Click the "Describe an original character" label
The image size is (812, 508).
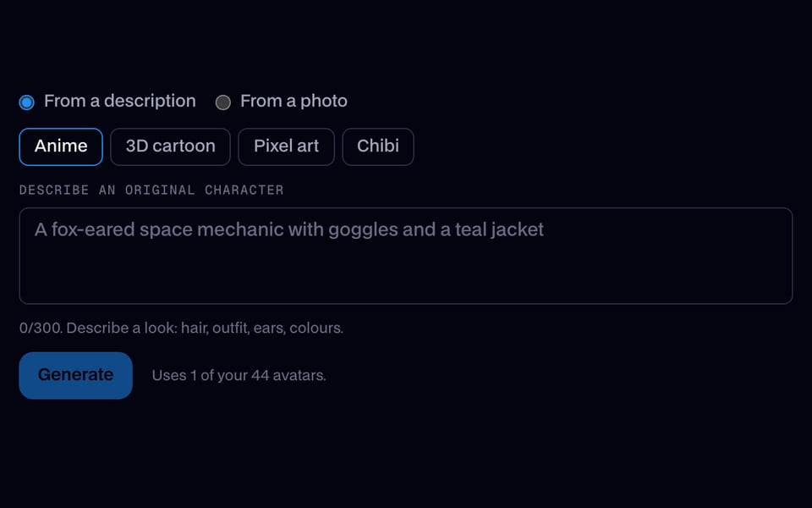(151, 190)
